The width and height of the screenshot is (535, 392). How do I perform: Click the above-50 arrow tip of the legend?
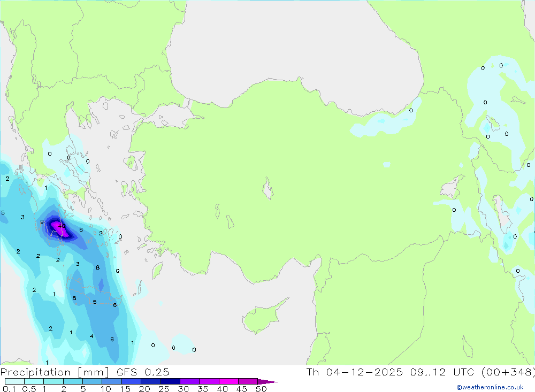click(x=267, y=381)
